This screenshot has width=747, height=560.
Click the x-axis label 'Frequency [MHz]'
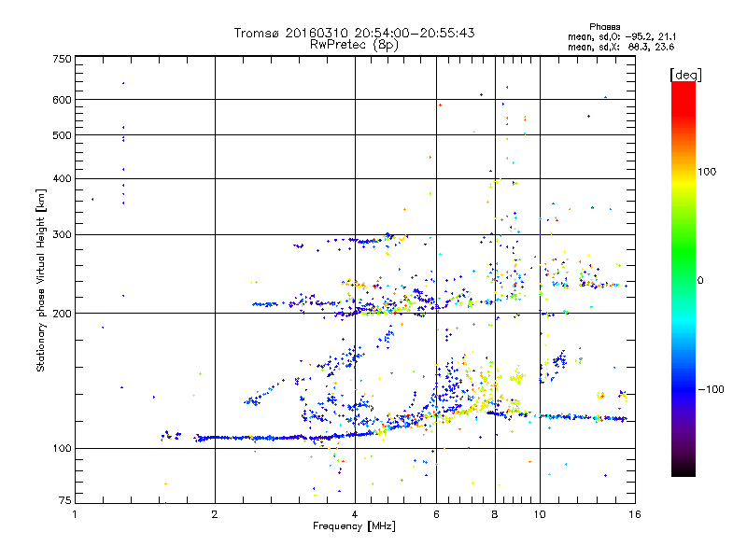click(x=354, y=526)
